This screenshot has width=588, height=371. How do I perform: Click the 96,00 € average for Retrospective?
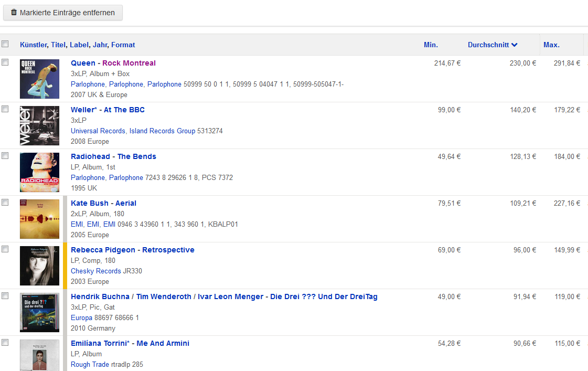[x=525, y=250]
